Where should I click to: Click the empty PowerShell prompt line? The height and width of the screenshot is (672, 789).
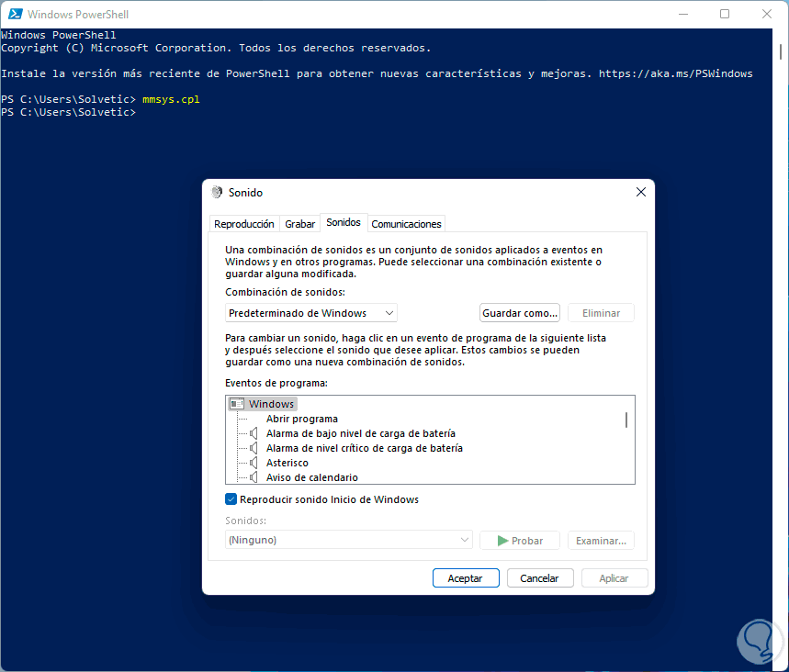click(69, 112)
